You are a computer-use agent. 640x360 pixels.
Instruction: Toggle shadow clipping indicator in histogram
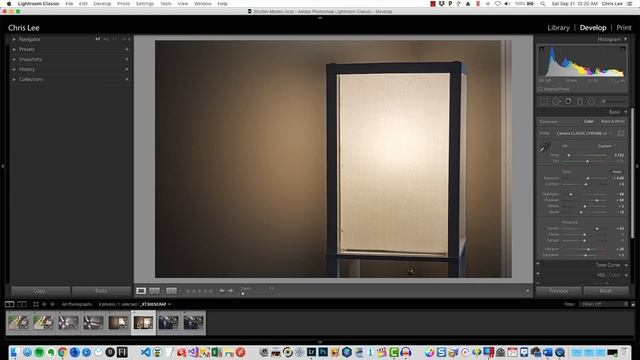[542, 49]
